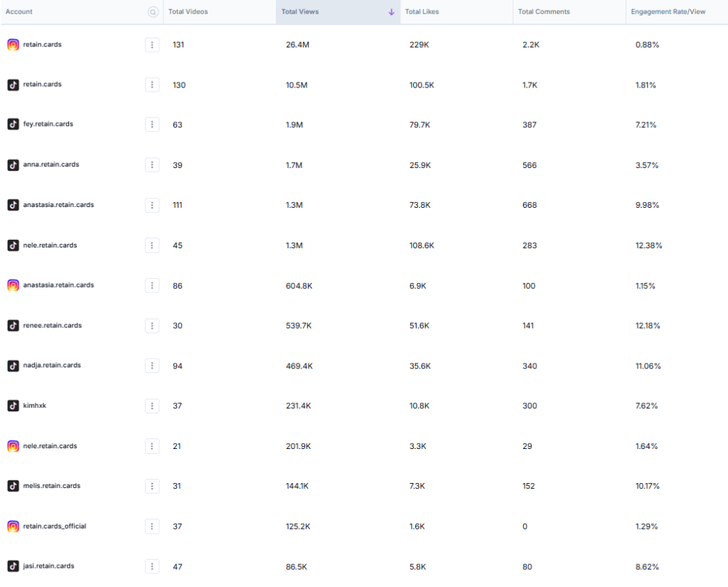Click the search icon in Account header
Screen dimensions: 728x587
point(152,12)
